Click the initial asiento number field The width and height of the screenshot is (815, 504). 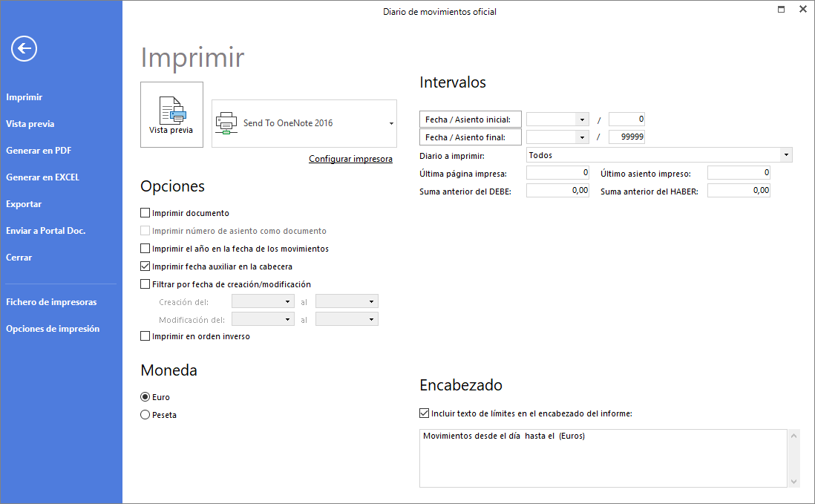tap(627, 119)
